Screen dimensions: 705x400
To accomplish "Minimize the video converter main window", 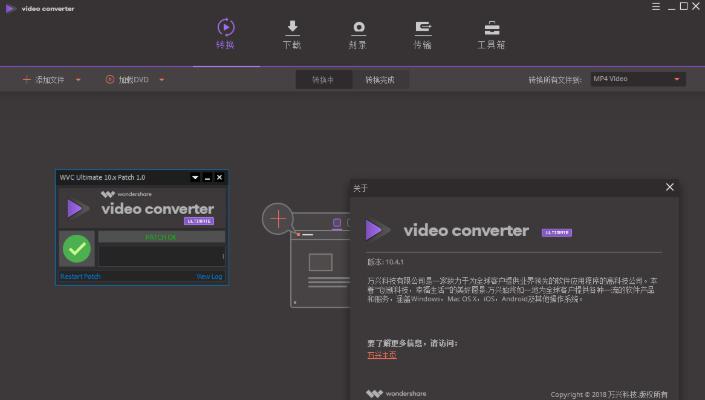I will 671,8.
